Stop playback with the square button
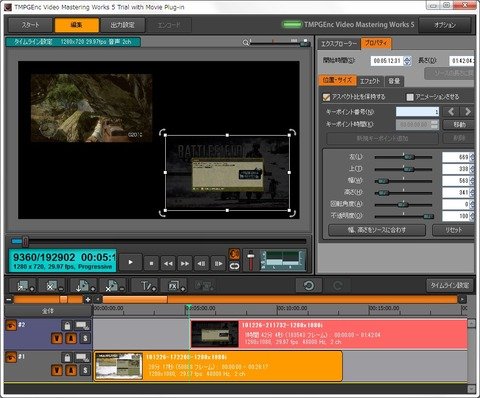Viewport: 480px width, 398px height. tap(151, 263)
